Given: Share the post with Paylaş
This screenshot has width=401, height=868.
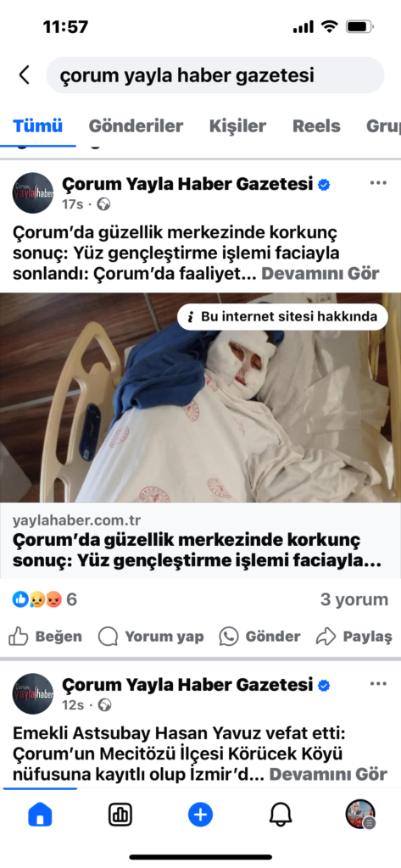Looking at the screenshot, I should click(354, 637).
